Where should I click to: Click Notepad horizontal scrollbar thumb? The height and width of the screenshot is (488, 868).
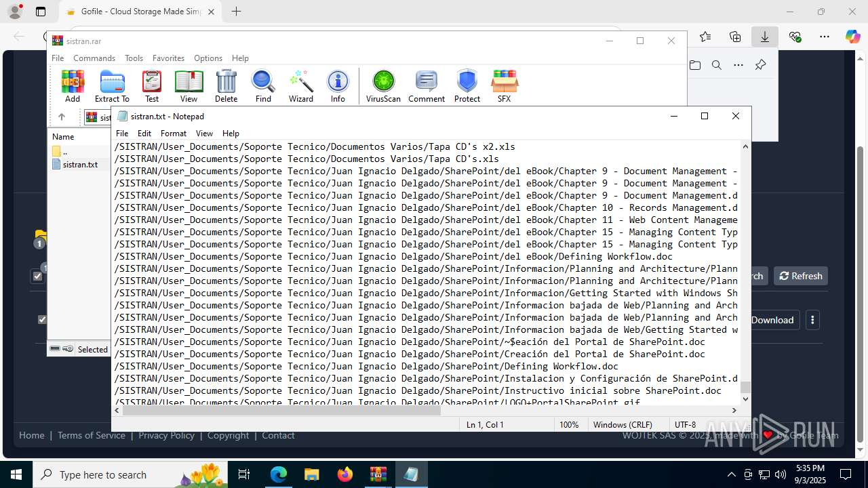[x=281, y=410]
